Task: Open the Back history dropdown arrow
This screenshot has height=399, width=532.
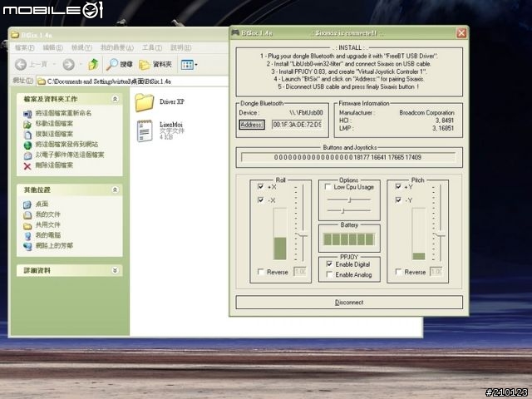Action: point(54,64)
